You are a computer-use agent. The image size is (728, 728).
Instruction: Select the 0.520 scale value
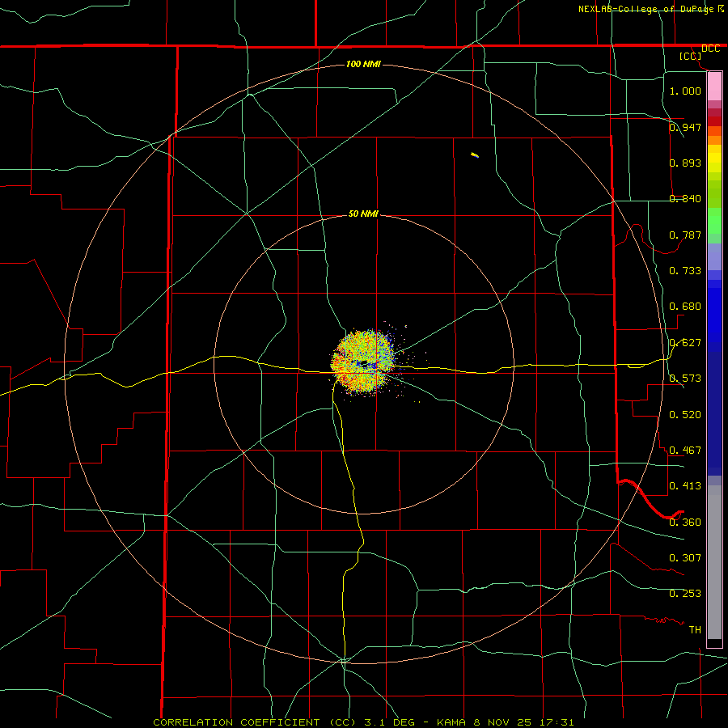pyautogui.click(x=685, y=415)
